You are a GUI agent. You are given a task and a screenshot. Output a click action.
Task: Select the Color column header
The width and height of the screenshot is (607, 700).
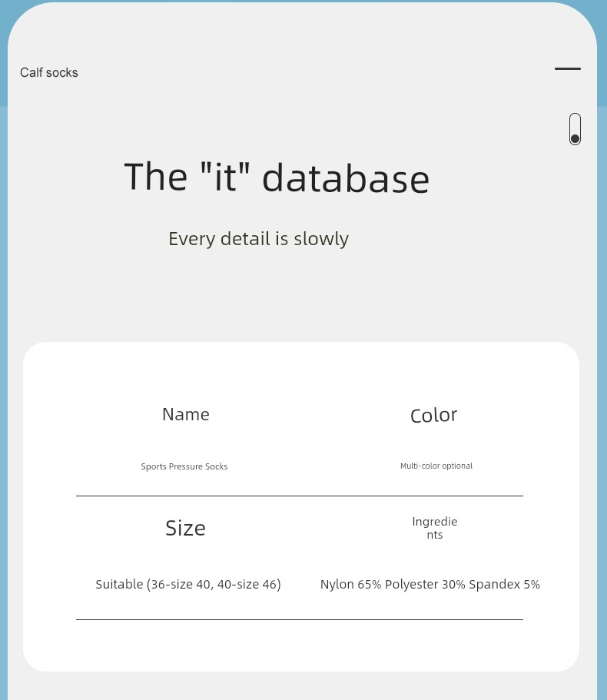433,416
